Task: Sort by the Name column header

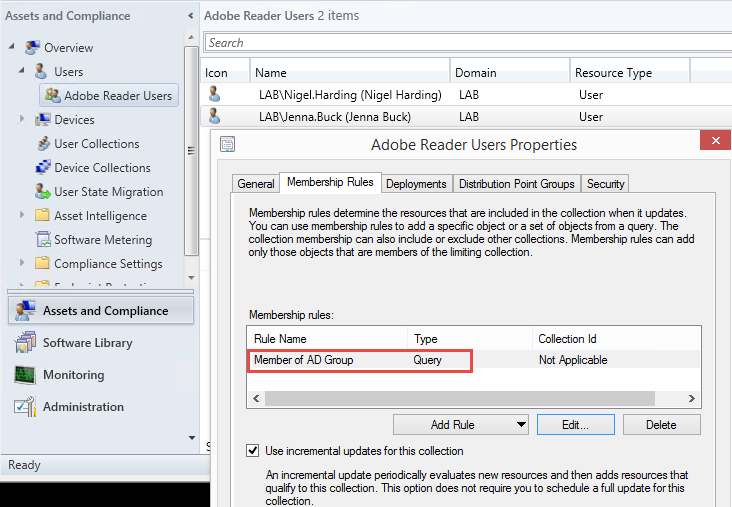Action: (x=350, y=72)
